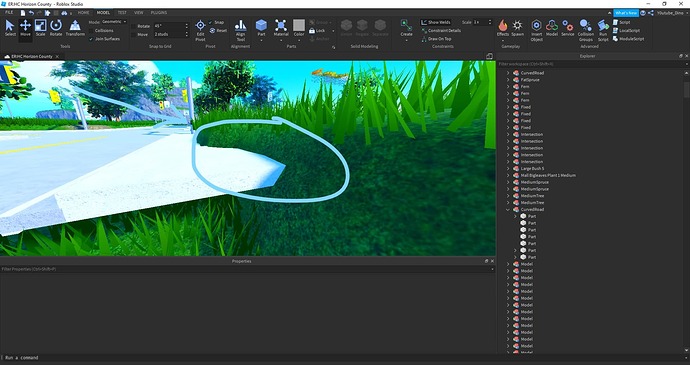Open the Material picker
Viewport: 690px width, 365px height.
[x=281, y=28]
